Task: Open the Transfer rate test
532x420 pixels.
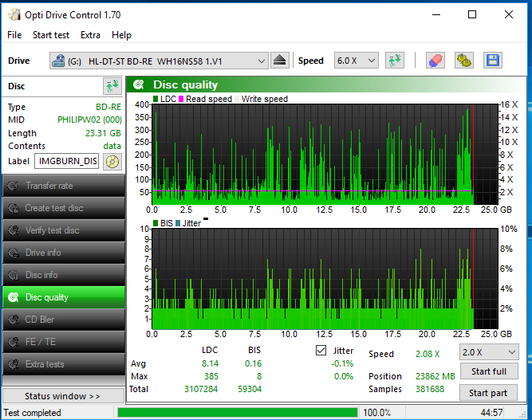Action: tap(64, 186)
